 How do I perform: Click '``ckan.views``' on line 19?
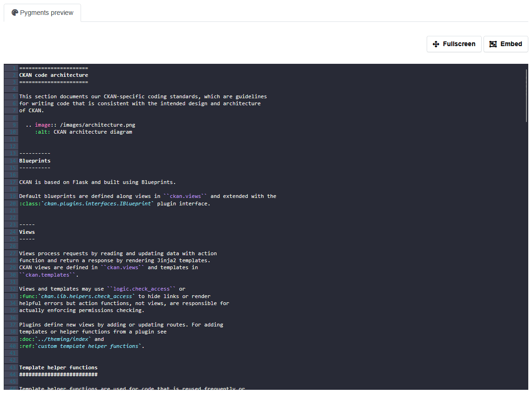[185, 197]
